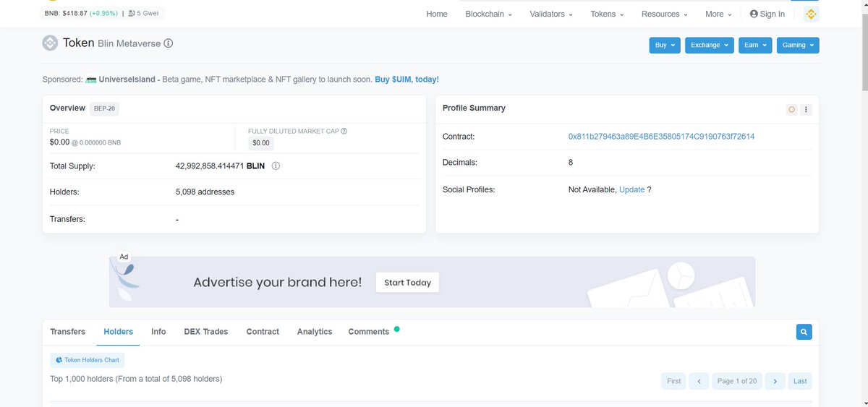This screenshot has height=407, width=868.
Task: Click Sign In link
Action: click(767, 14)
